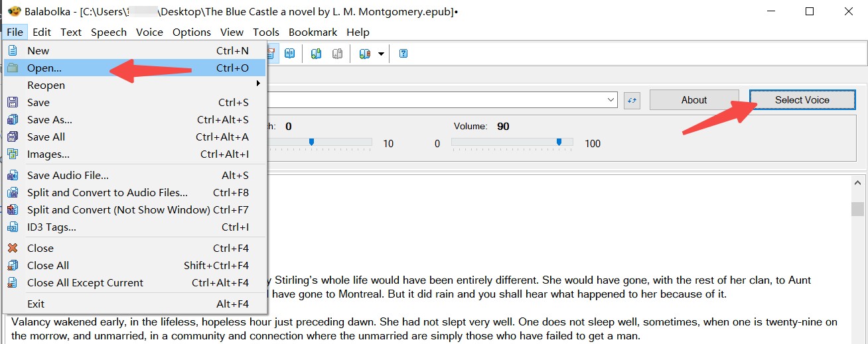Click the bookmarks list toolbar icon

364,54
